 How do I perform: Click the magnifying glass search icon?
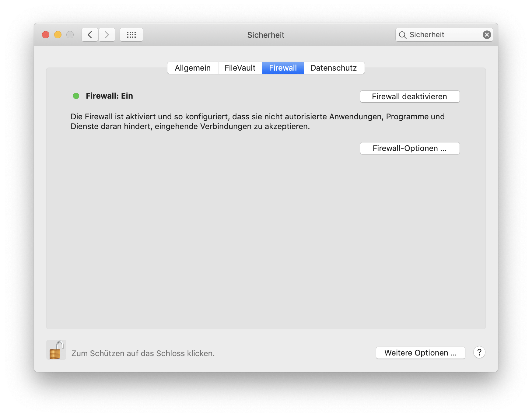point(402,35)
